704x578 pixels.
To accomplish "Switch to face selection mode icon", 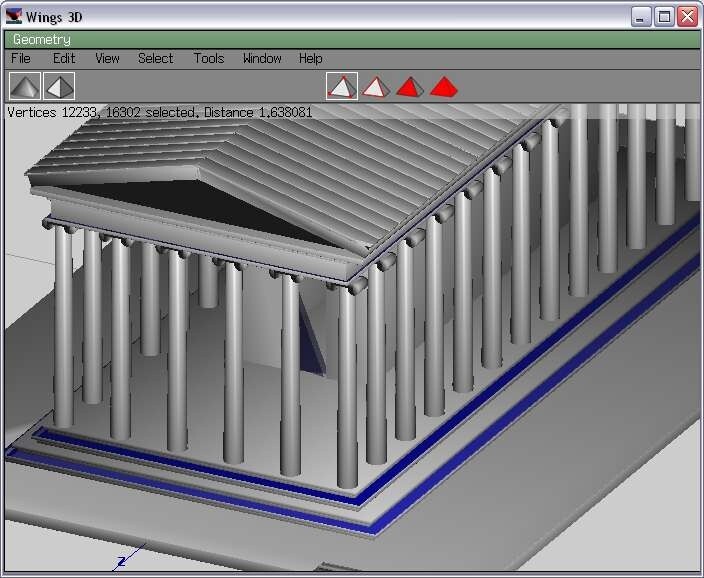I will point(409,87).
